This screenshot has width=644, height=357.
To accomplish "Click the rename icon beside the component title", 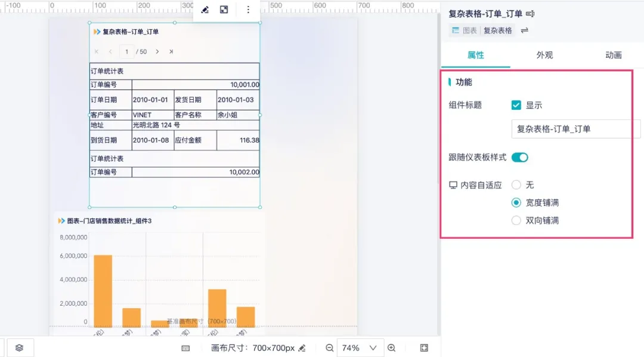I will coord(530,14).
